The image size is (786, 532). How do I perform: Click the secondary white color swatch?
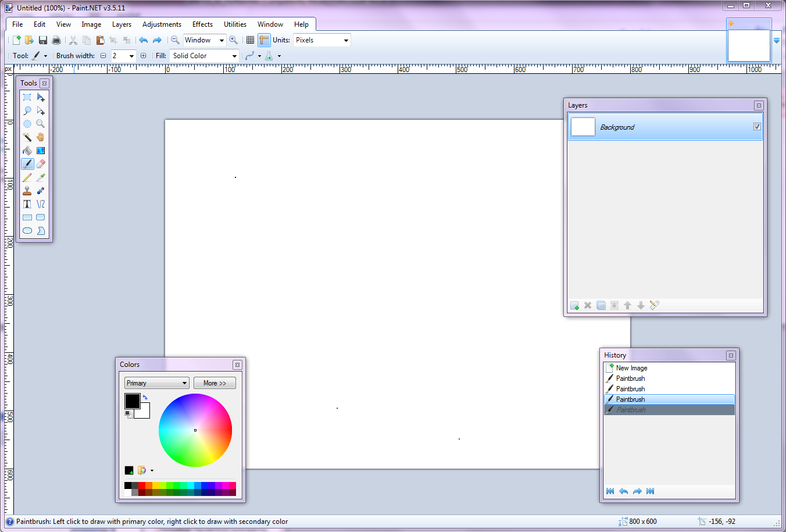click(144, 413)
